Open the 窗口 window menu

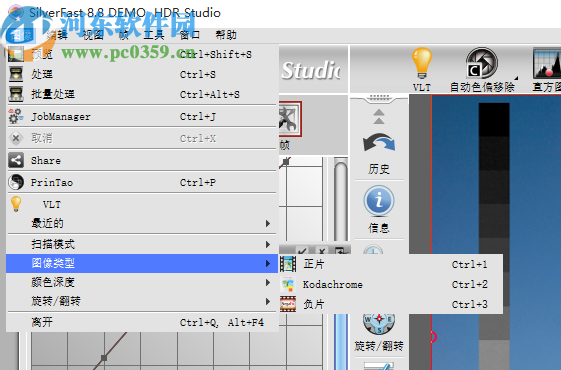tap(189, 35)
